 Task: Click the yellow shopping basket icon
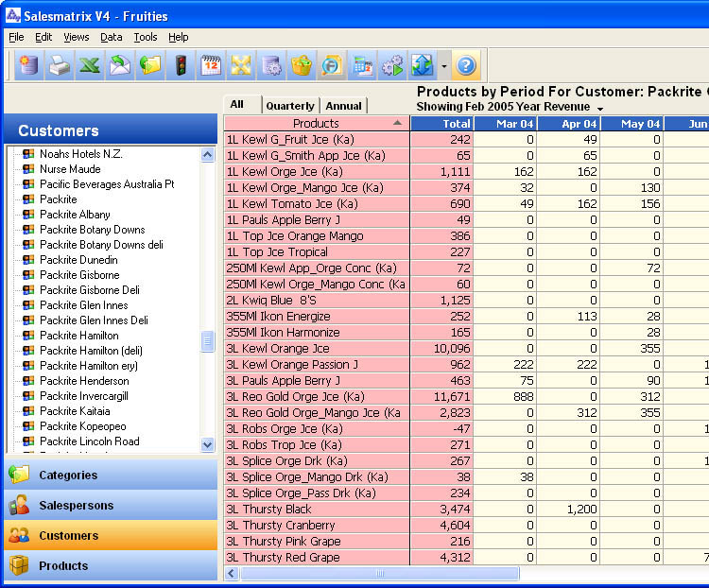302,65
